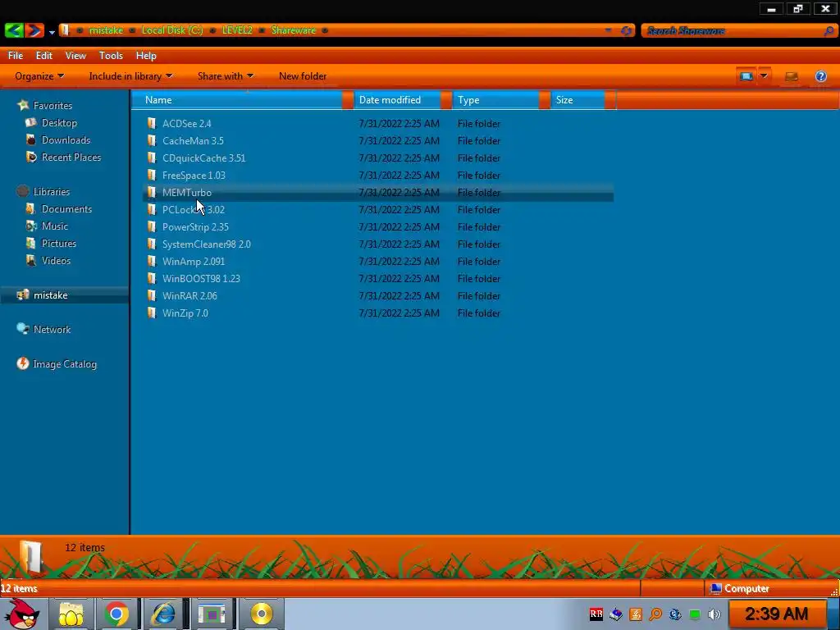840x630 pixels.
Task: Open the address bar history dropdown arrow
Action: pos(608,30)
